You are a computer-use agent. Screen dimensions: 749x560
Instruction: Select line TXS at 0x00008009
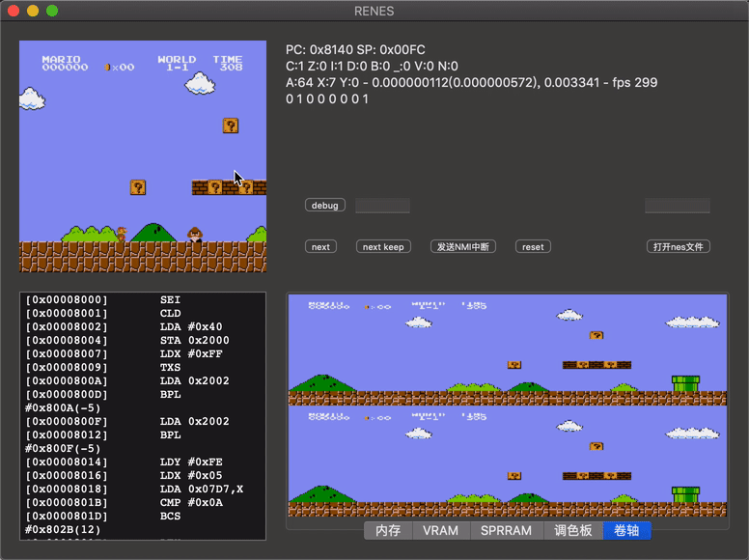(103, 367)
